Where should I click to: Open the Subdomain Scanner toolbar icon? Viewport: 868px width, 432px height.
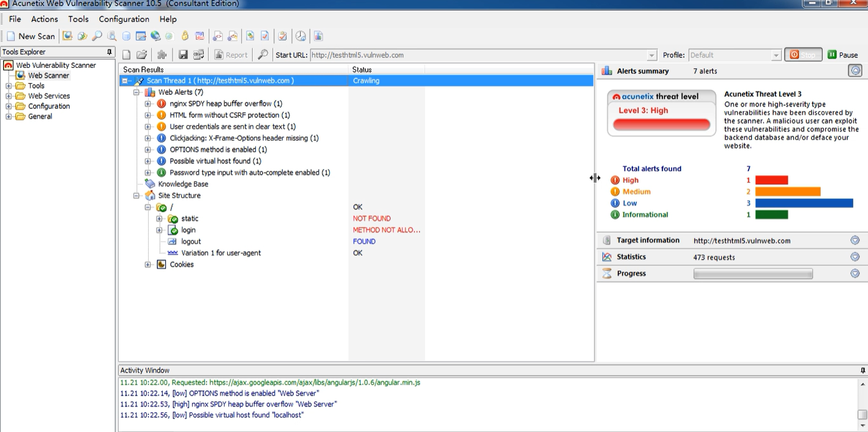(111, 36)
